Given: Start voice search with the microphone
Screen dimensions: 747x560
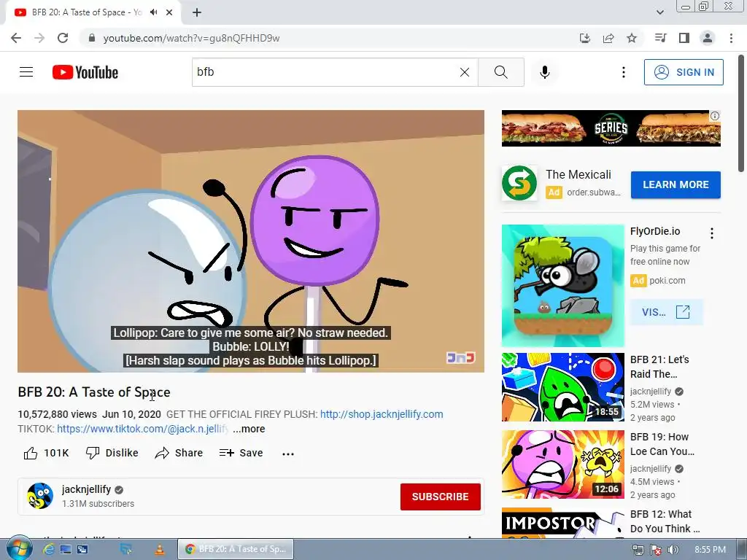Looking at the screenshot, I should pyautogui.click(x=545, y=72).
